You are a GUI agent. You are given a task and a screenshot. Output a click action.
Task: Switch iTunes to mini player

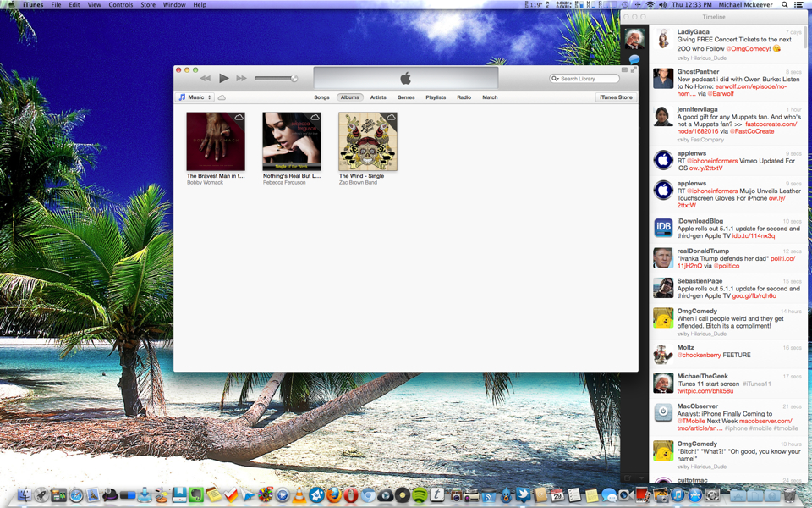click(x=624, y=69)
